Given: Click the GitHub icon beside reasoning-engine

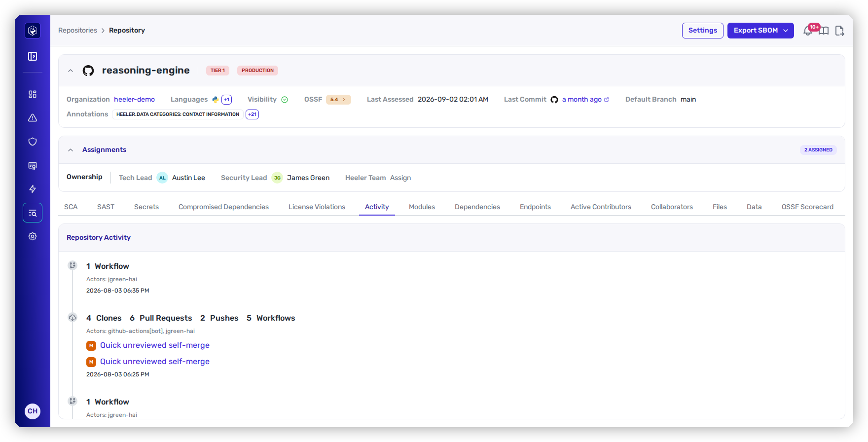Looking at the screenshot, I should (88, 71).
